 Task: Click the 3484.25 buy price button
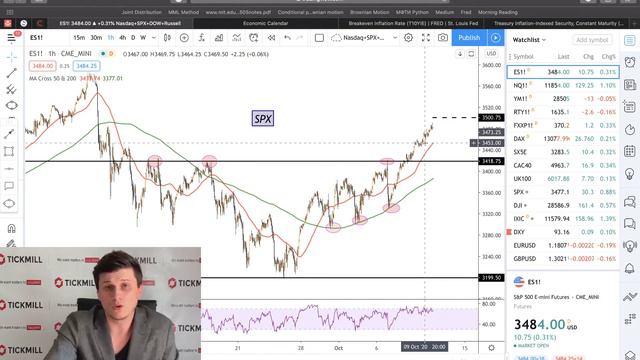pos(87,66)
